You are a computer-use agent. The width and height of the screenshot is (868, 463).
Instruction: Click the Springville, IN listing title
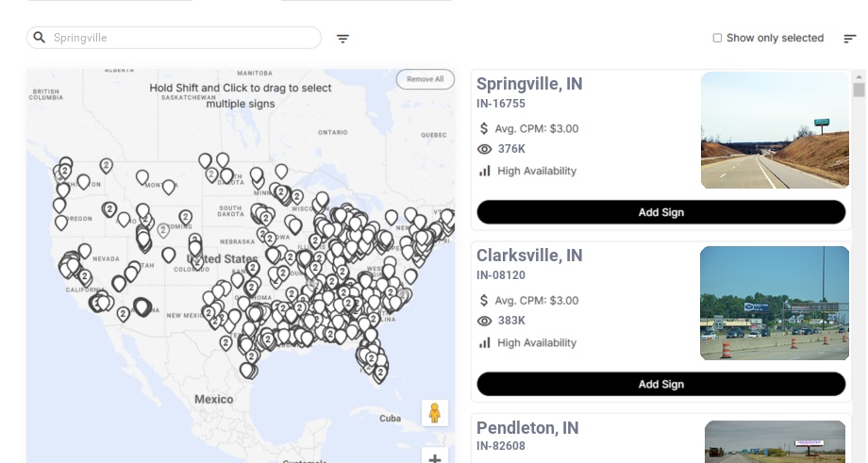(529, 84)
